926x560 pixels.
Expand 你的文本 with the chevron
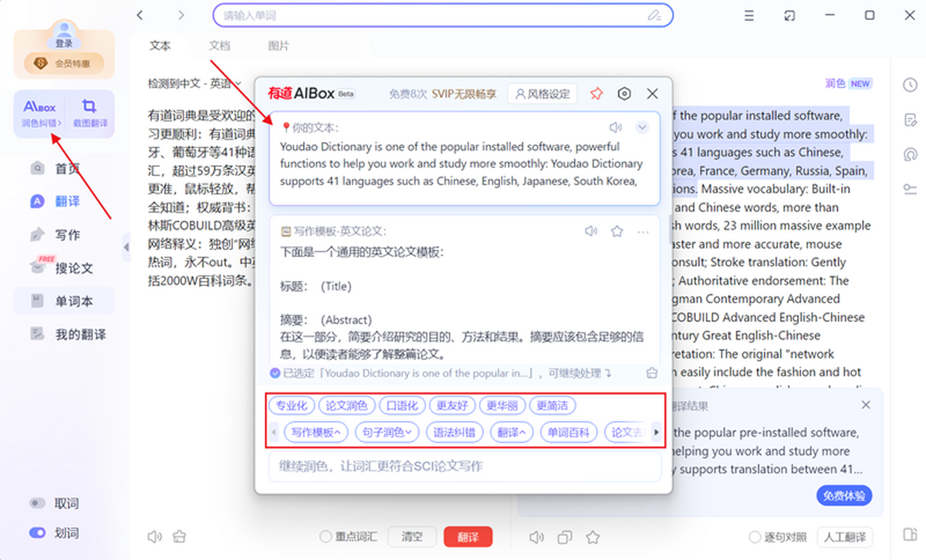pos(642,127)
